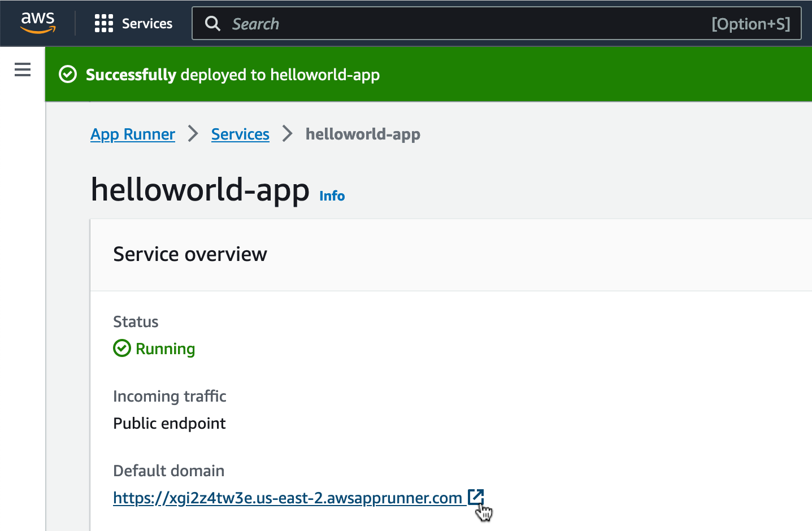Go to App Runner breadcrumb link
This screenshot has height=531, width=812.
pyautogui.click(x=133, y=134)
